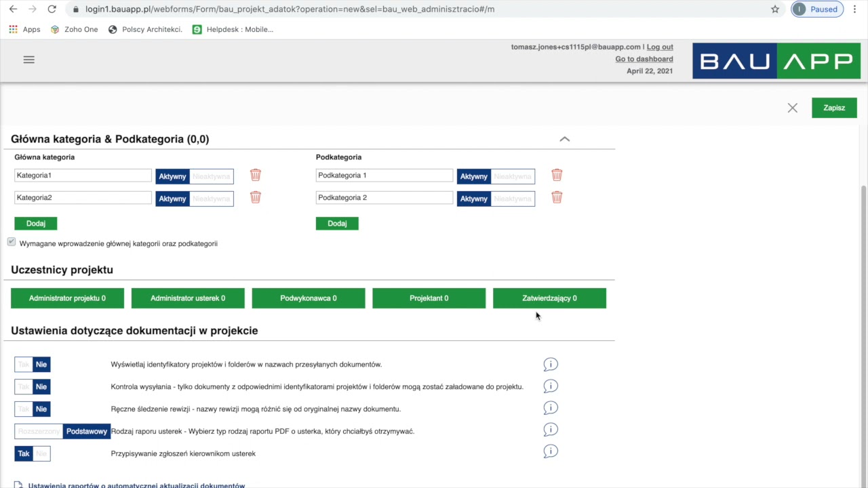868x488 pixels.
Task: Open Ustawienia raportów o automatycznej aktualizacji dokumentów
Action: pos(136,485)
